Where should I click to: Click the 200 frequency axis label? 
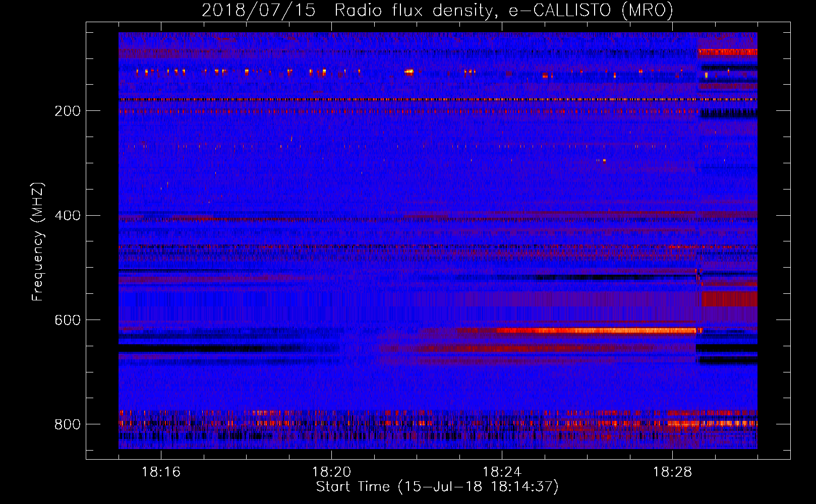68,111
